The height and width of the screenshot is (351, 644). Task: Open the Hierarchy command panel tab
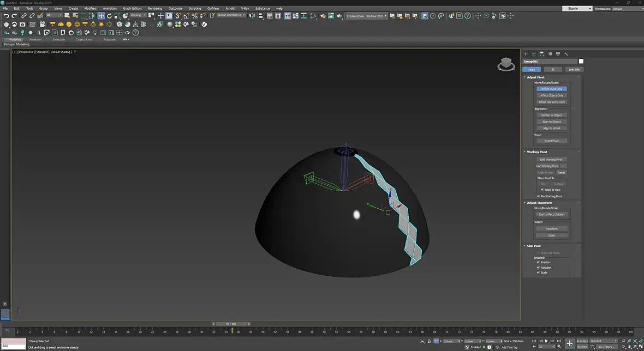coord(541,54)
